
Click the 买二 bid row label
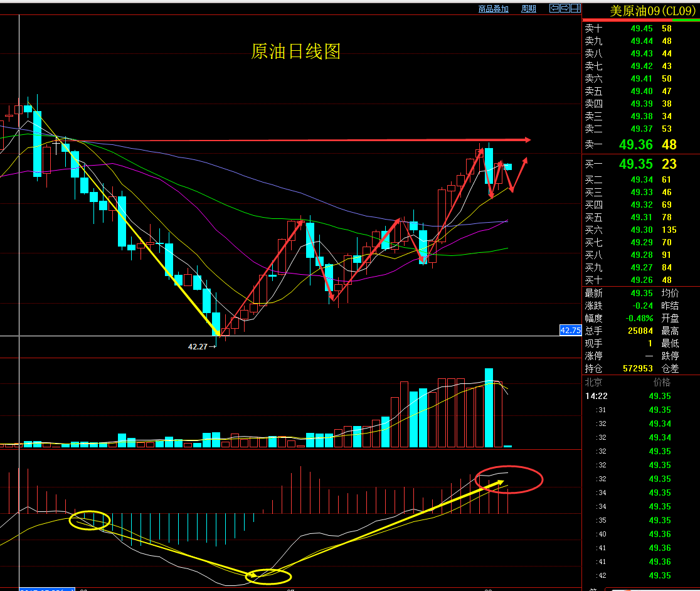click(594, 179)
